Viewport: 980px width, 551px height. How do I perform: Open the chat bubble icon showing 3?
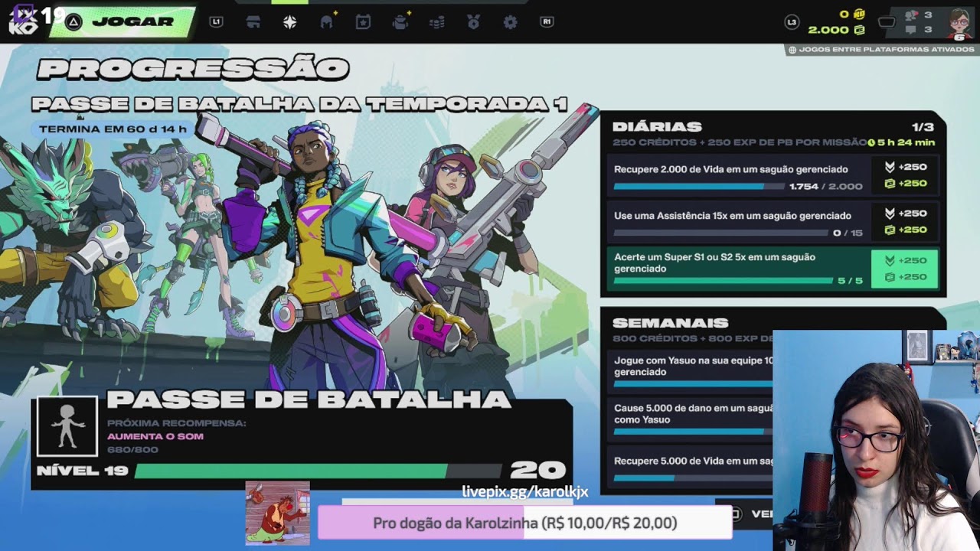pos(911,30)
